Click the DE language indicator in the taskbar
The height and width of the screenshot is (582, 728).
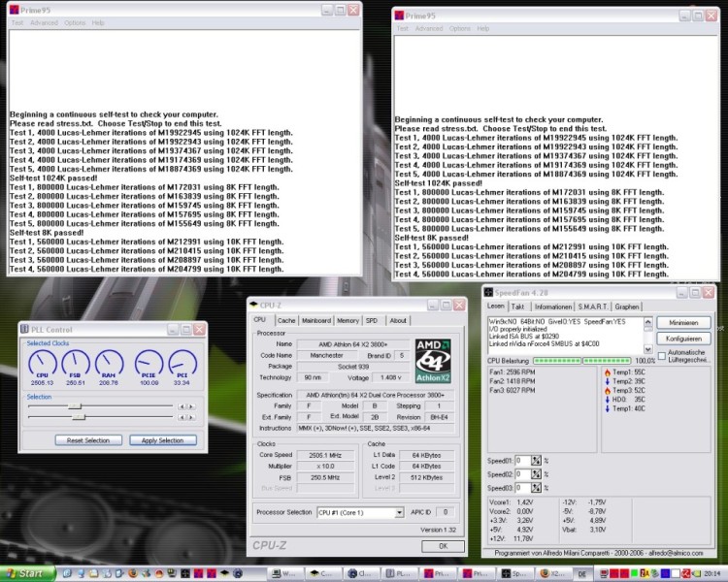point(581,574)
